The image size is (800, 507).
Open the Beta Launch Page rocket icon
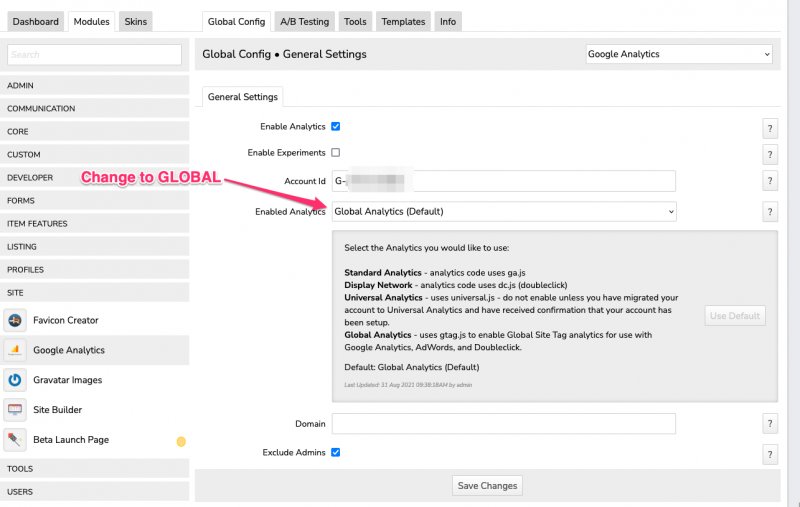click(15, 440)
